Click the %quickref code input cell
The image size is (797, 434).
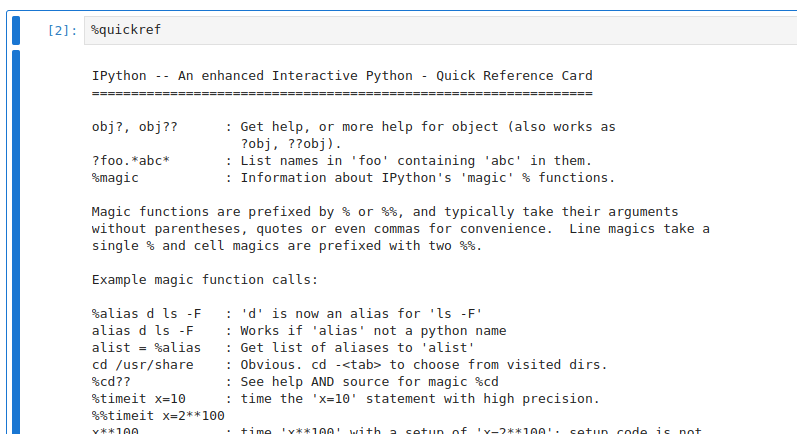point(440,30)
